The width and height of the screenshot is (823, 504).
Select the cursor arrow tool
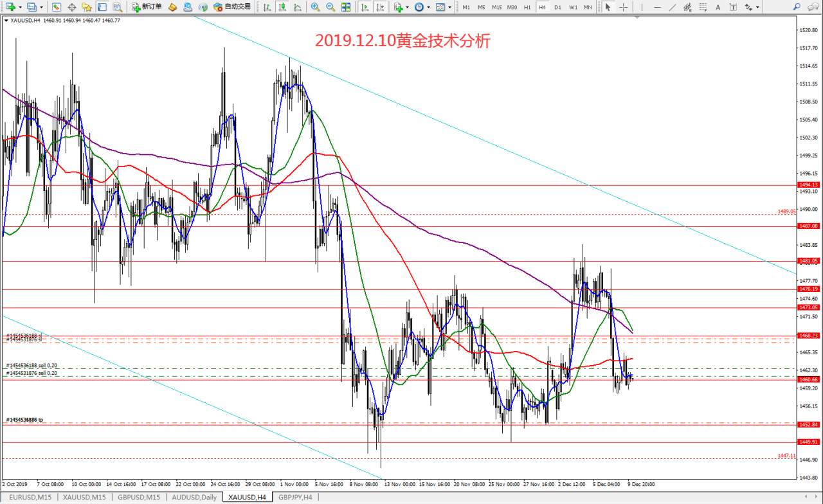(x=608, y=6)
